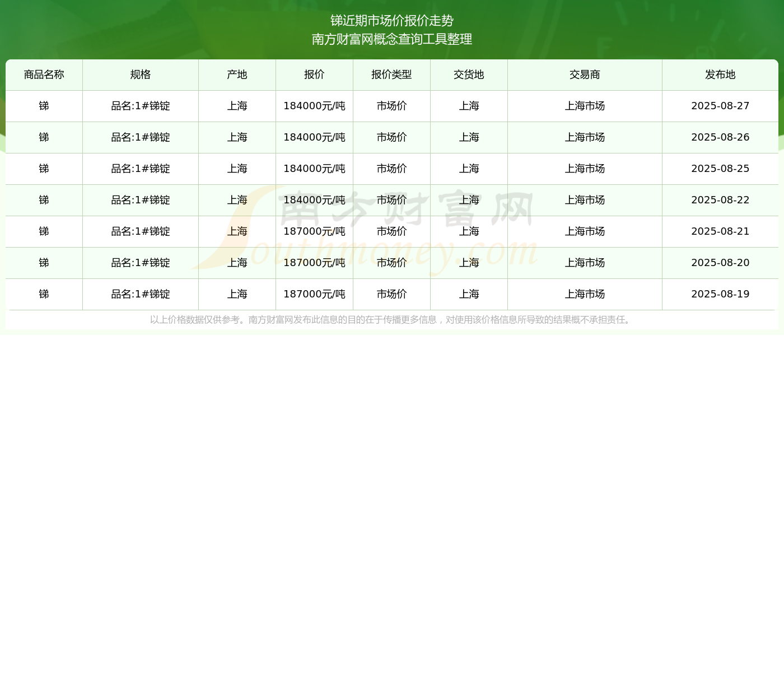Click 上海市场 in the 2025-08-20 row
Screen dimensions: 784x675
coord(585,263)
